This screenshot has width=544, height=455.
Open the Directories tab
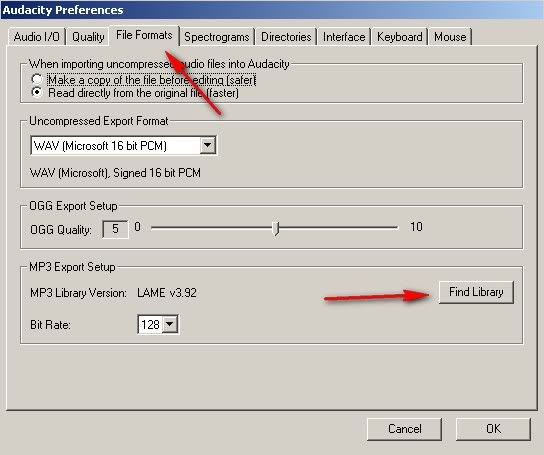coord(286,37)
